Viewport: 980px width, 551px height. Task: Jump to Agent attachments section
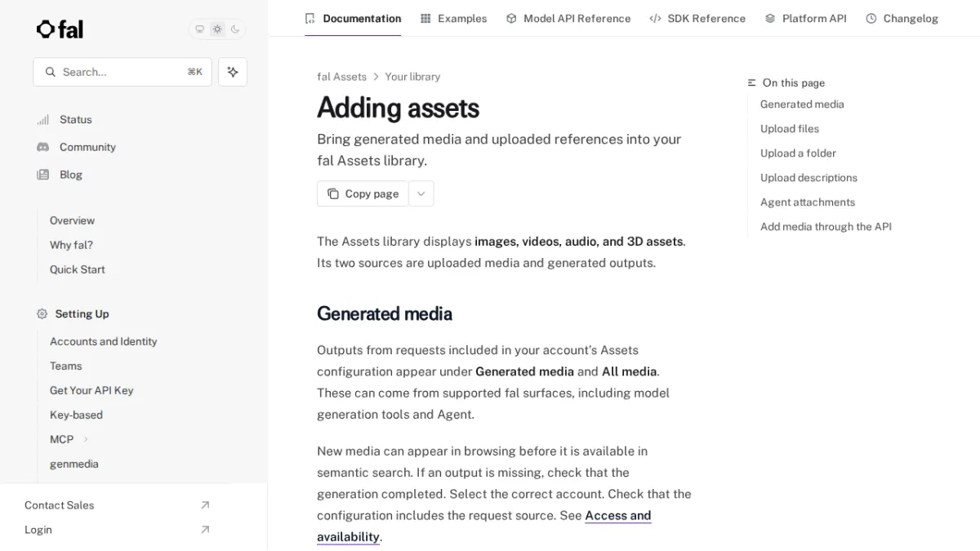(x=808, y=202)
